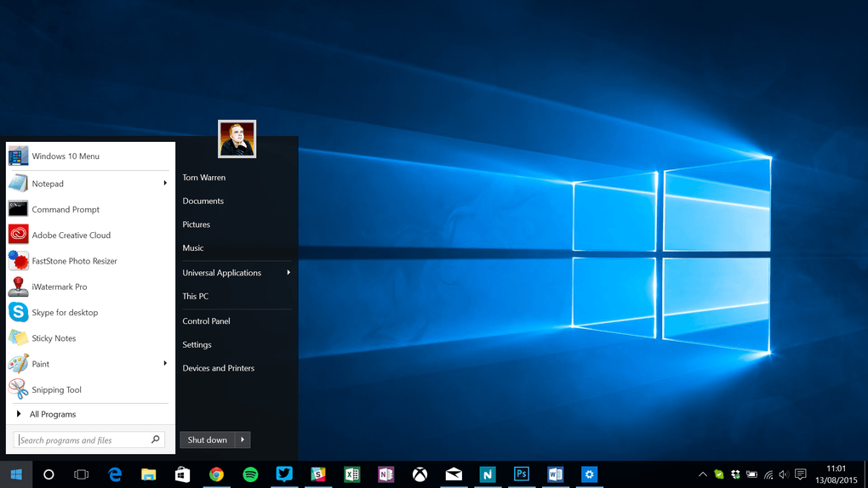
Task: Open Adobe Creative Cloud from Start menu
Action: coord(71,235)
